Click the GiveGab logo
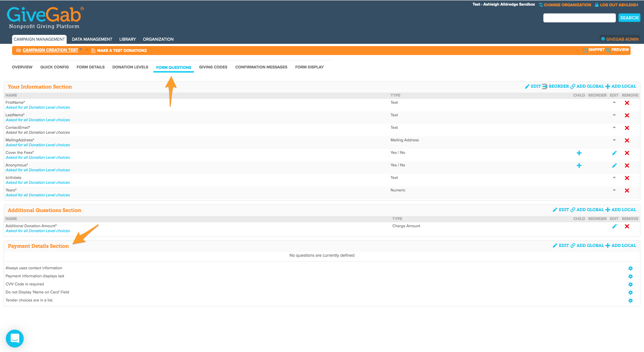644x352 pixels. [45, 17]
